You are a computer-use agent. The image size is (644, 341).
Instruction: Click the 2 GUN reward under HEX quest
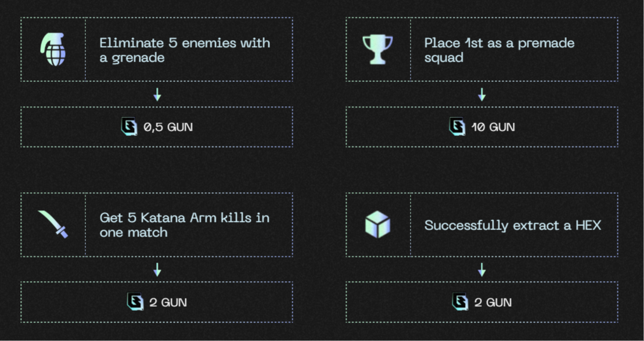(x=482, y=302)
